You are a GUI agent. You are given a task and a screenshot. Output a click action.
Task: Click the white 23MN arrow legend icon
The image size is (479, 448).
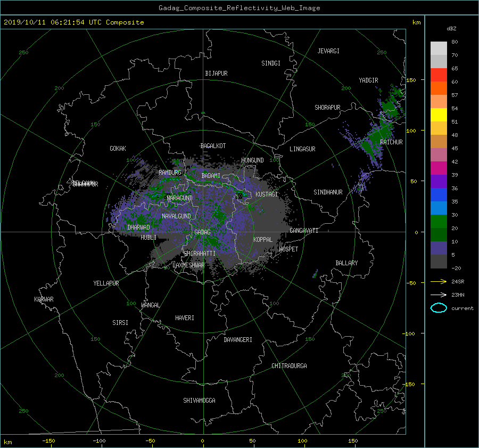439,295
